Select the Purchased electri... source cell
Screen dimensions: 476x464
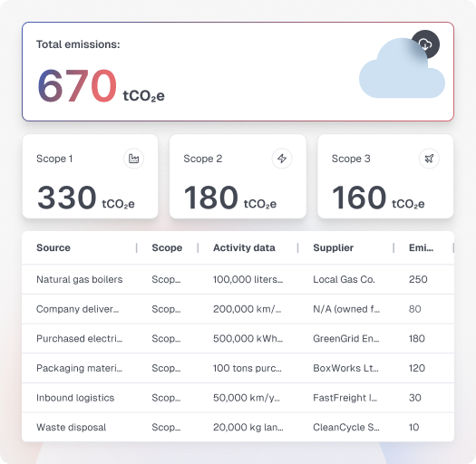pyautogui.click(x=79, y=338)
